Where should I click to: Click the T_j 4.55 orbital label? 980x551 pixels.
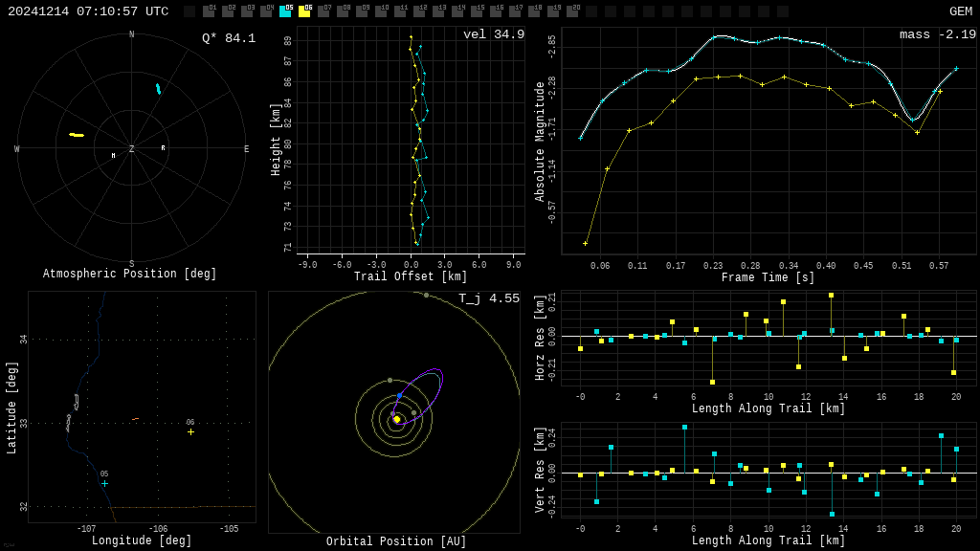[x=488, y=298]
